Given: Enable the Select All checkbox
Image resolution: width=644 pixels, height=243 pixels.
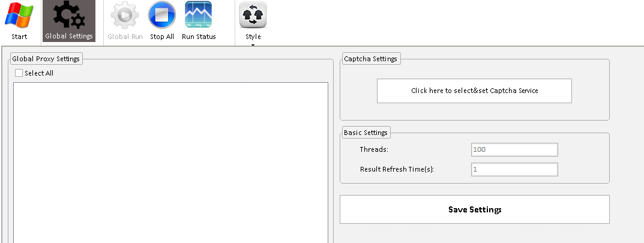Looking at the screenshot, I should tap(19, 73).
